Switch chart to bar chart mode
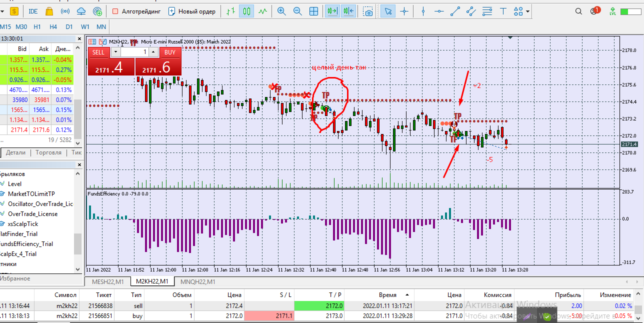The height and width of the screenshot is (323, 644). click(230, 11)
